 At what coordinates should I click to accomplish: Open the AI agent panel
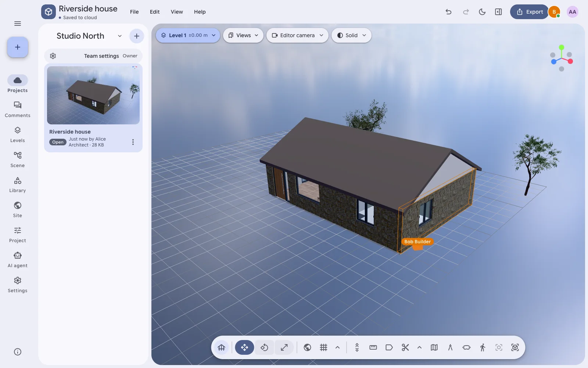coord(18,259)
